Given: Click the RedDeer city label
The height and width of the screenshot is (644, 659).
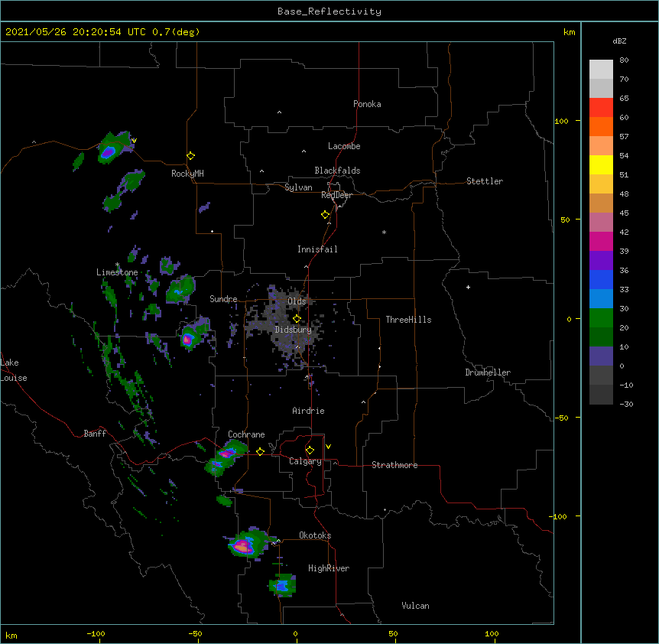Looking at the screenshot, I should [336, 195].
